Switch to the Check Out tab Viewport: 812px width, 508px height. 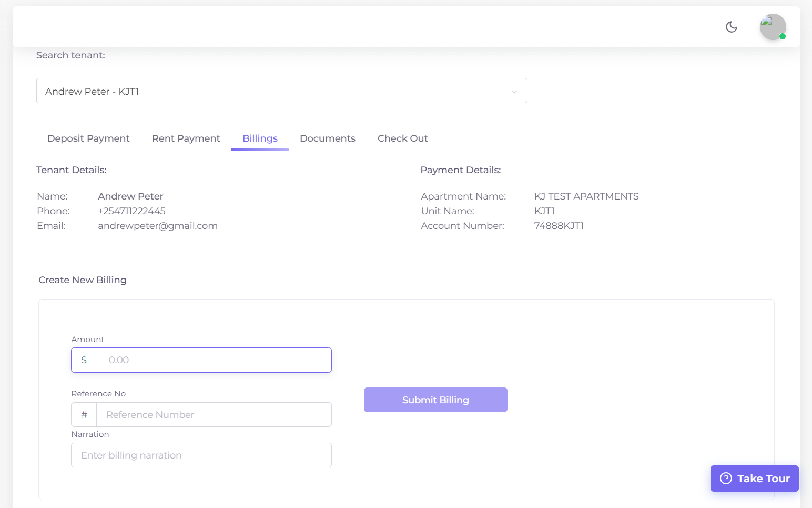click(x=402, y=138)
